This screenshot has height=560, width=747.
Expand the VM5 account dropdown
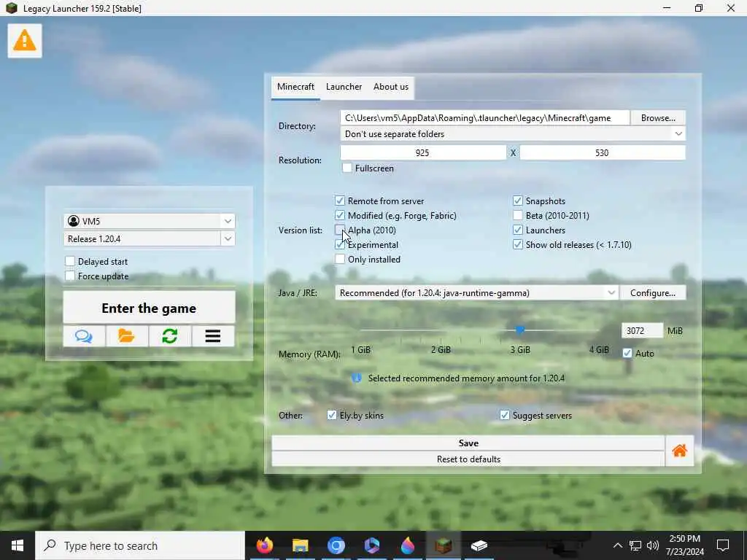pyautogui.click(x=228, y=221)
